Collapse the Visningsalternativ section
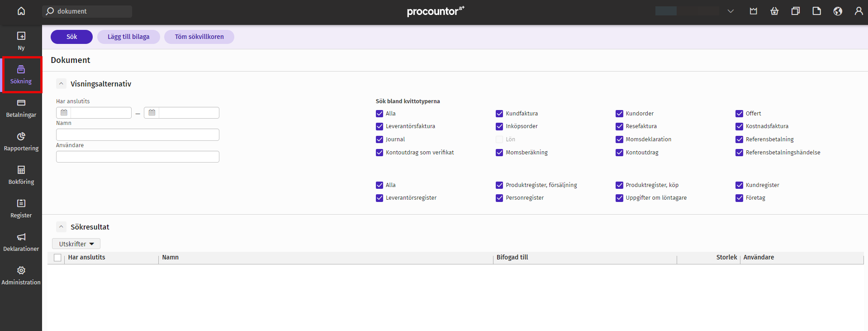The width and height of the screenshot is (868, 331). 61,84
